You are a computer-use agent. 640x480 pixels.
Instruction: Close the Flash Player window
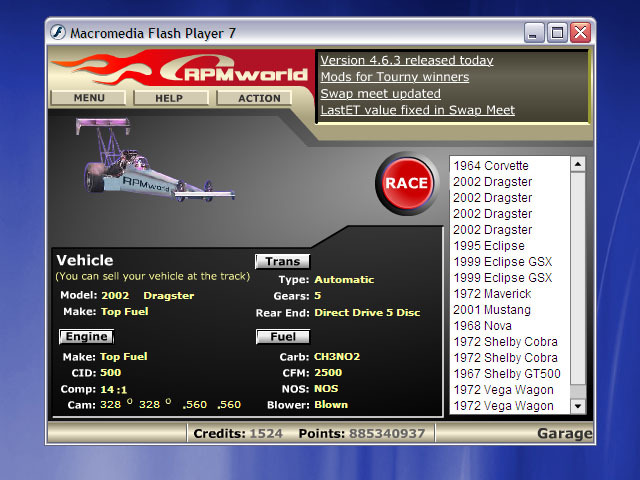click(x=580, y=33)
